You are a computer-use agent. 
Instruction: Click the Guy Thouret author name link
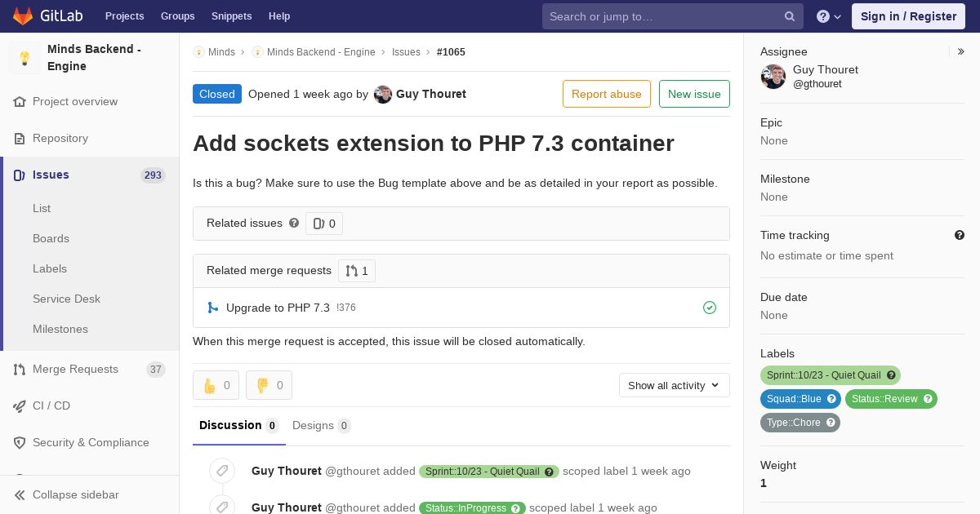(x=431, y=94)
